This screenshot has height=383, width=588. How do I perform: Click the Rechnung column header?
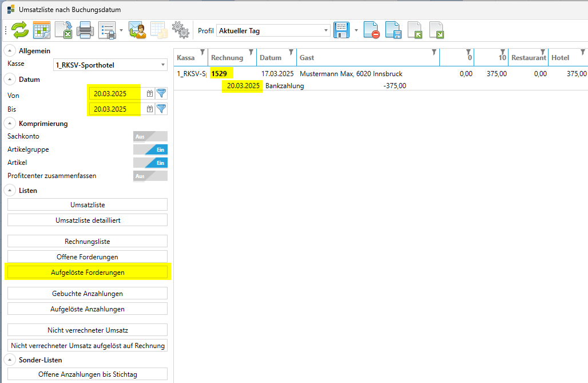coord(228,57)
